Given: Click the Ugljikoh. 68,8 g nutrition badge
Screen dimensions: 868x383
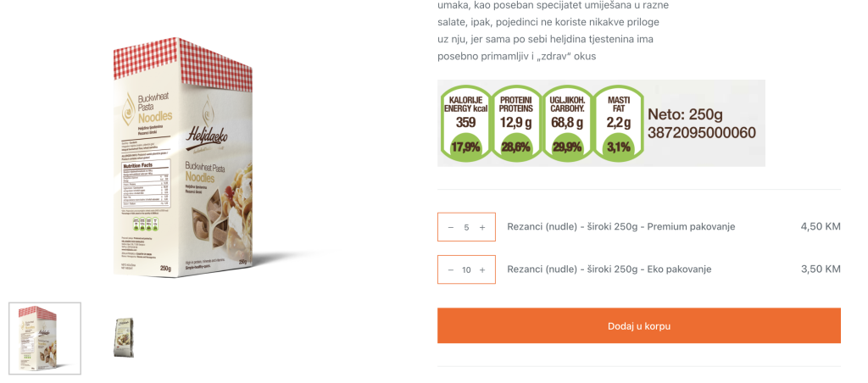Looking at the screenshot, I should (x=567, y=123).
